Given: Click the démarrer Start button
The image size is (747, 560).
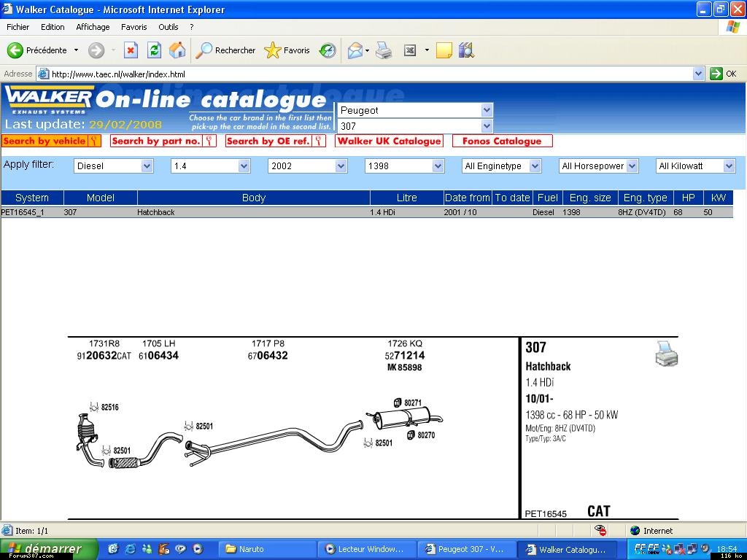Looking at the screenshot, I should click(x=48, y=549).
